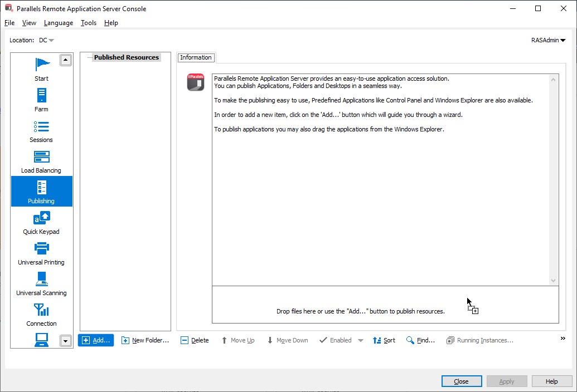
Task: Open the Language menu
Action: point(59,23)
